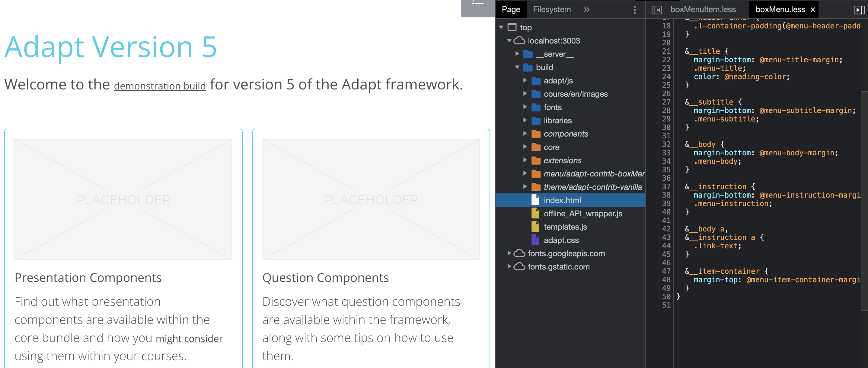Click the cloud icon next to localhost:3003
This screenshot has width=868, height=368.
click(x=519, y=40)
